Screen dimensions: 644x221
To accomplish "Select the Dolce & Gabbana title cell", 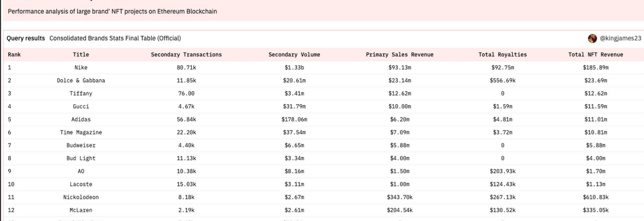I will (x=81, y=81).
